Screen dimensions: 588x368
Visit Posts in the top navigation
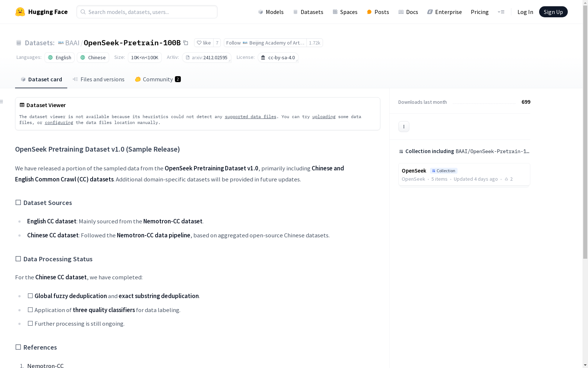[x=378, y=12]
